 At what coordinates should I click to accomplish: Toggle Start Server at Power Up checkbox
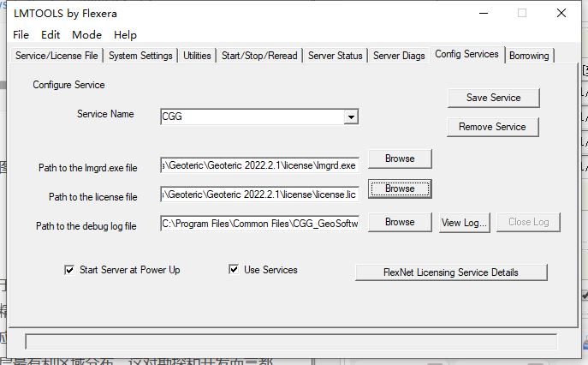tap(69, 270)
